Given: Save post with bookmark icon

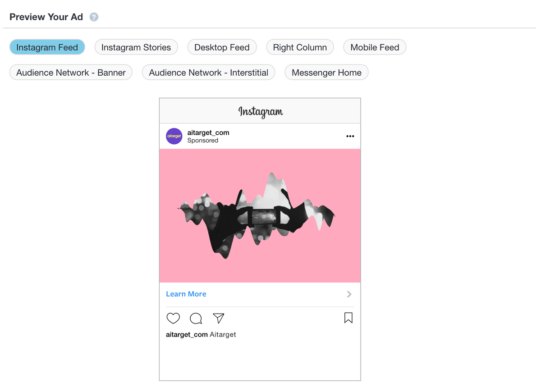Looking at the screenshot, I should pyautogui.click(x=348, y=318).
